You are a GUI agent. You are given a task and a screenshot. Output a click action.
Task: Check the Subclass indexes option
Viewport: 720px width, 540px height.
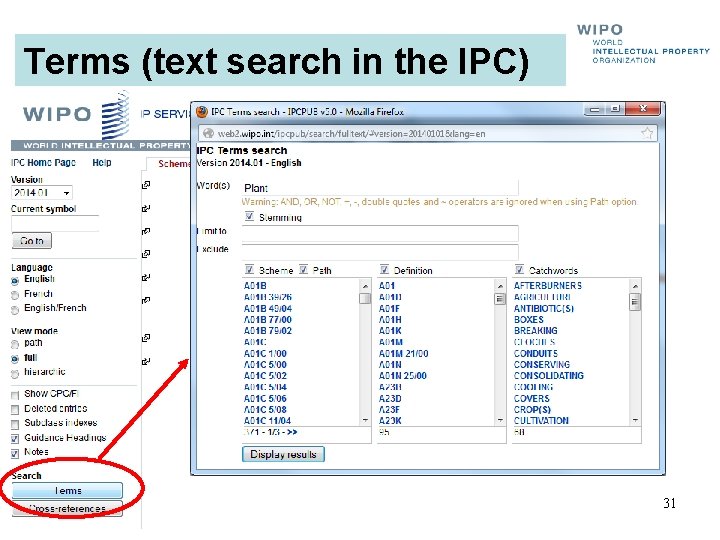coord(15,423)
